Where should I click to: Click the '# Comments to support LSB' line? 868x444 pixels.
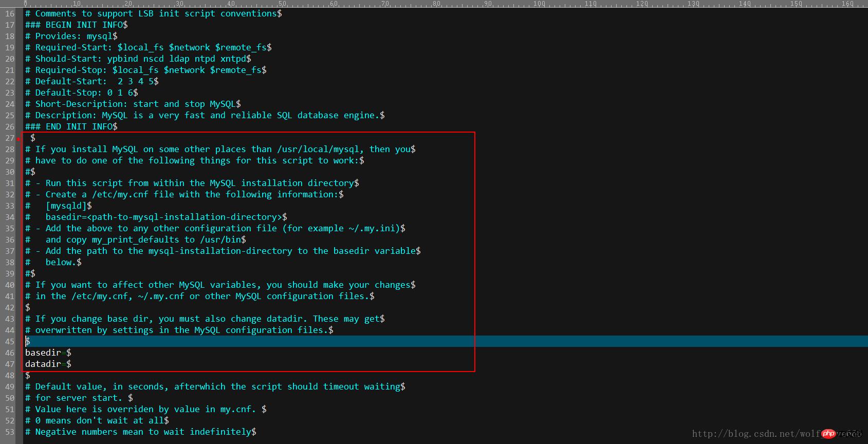[x=154, y=13]
